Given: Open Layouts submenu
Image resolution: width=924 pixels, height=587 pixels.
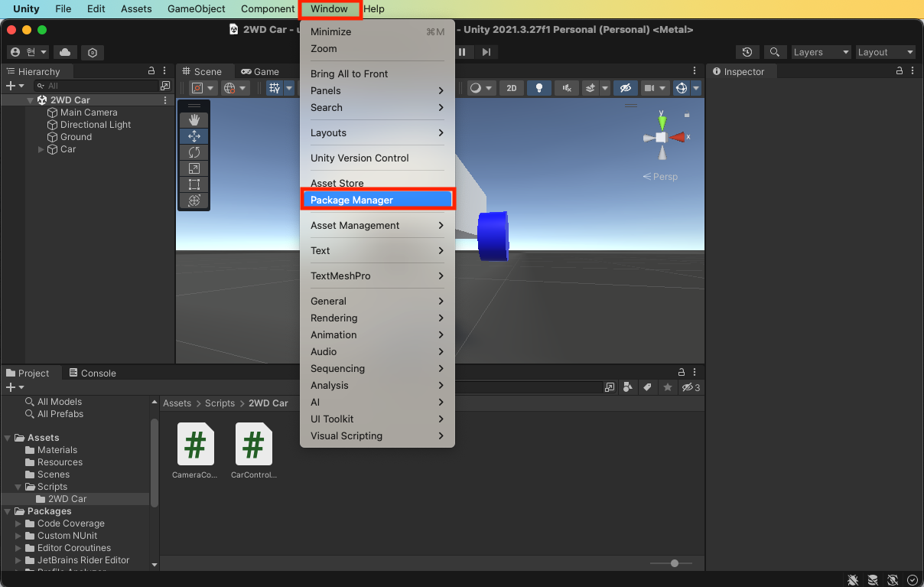Looking at the screenshot, I should 378,132.
